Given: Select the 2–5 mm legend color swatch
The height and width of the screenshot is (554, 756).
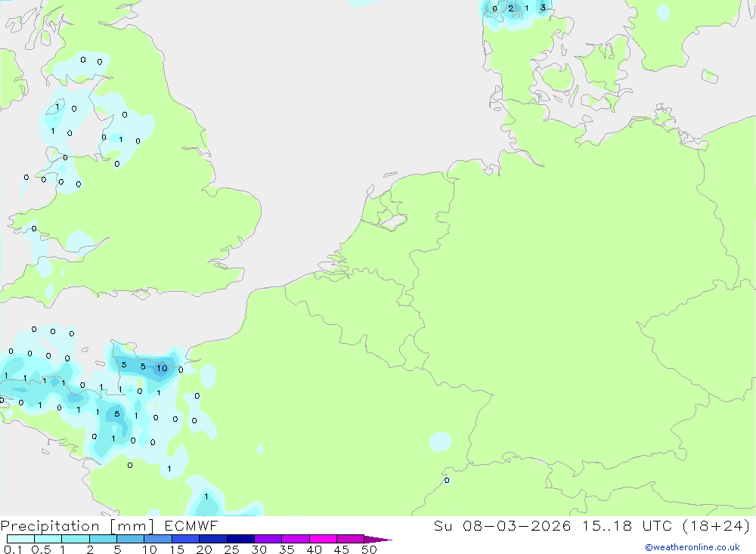Looking at the screenshot, I should tap(103, 539).
